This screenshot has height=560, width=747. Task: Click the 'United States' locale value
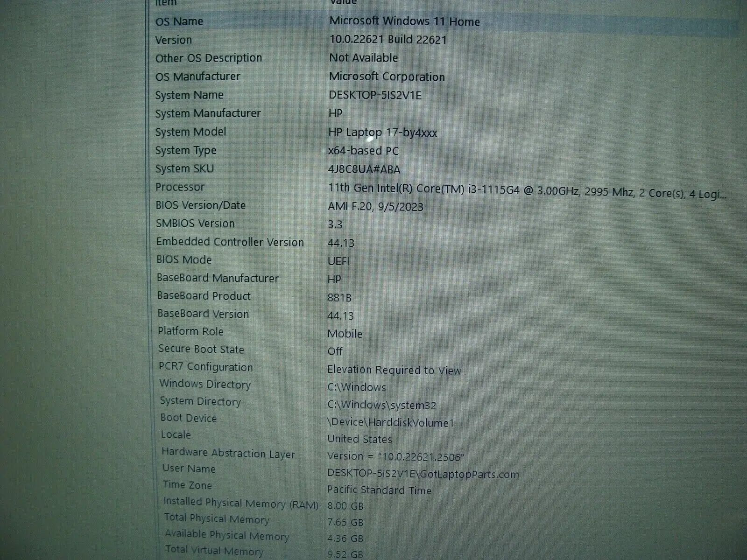(x=359, y=439)
